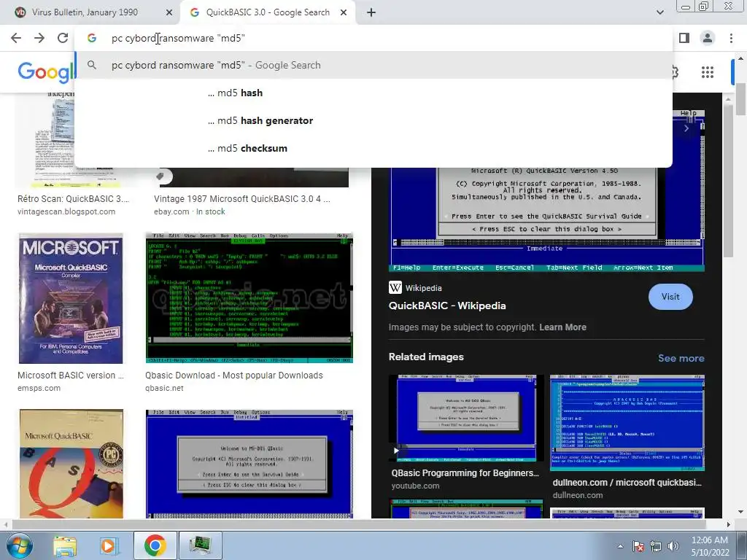
Task: Reload the current page
Action: (63, 38)
